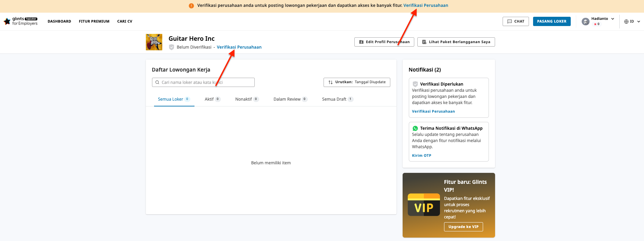Viewport: 644px width, 241px height.
Task: Click the Notifikasi (2) heading
Action: 425,70
